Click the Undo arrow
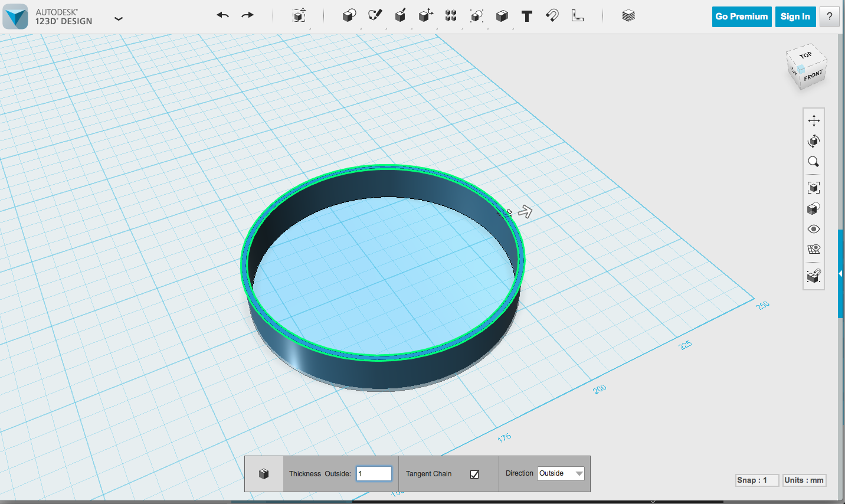 (222, 15)
